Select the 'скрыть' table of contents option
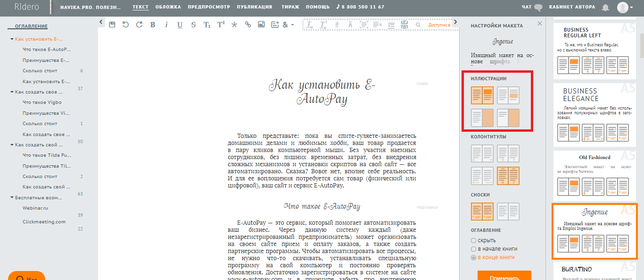This screenshot has height=280, width=644. pyautogui.click(x=474, y=241)
